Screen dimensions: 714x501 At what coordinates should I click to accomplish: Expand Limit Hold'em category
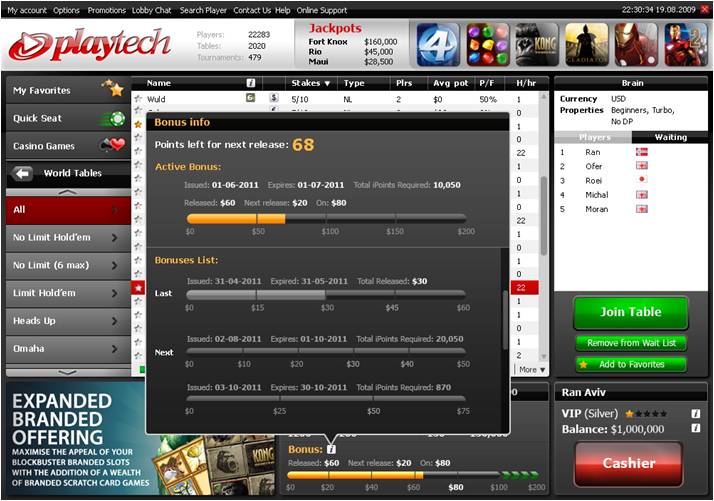click(114, 293)
